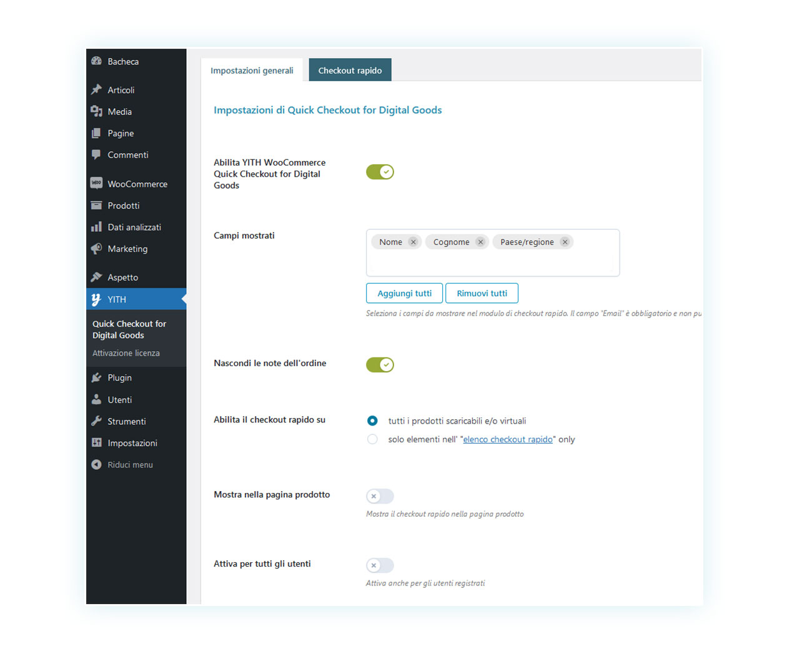The width and height of the screenshot is (812, 656).
Task: Select solo elementi nell'elenco radio option
Action: pyautogui.click(x=372, y=439)
